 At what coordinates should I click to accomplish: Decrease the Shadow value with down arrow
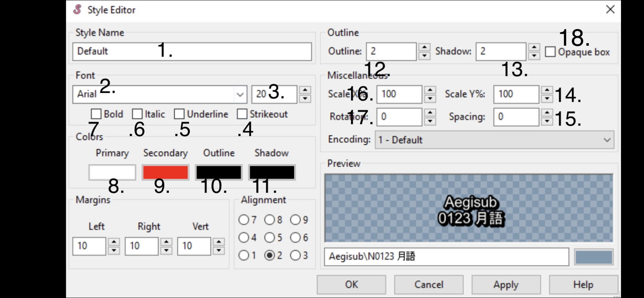[534, 56]
